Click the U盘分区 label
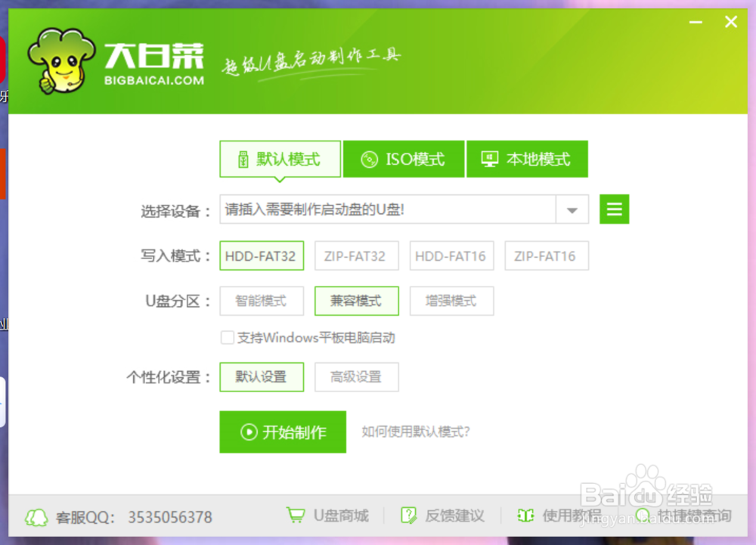Image resolution: width=756 pixels, height=545 pixels. (x=178, y=301)
